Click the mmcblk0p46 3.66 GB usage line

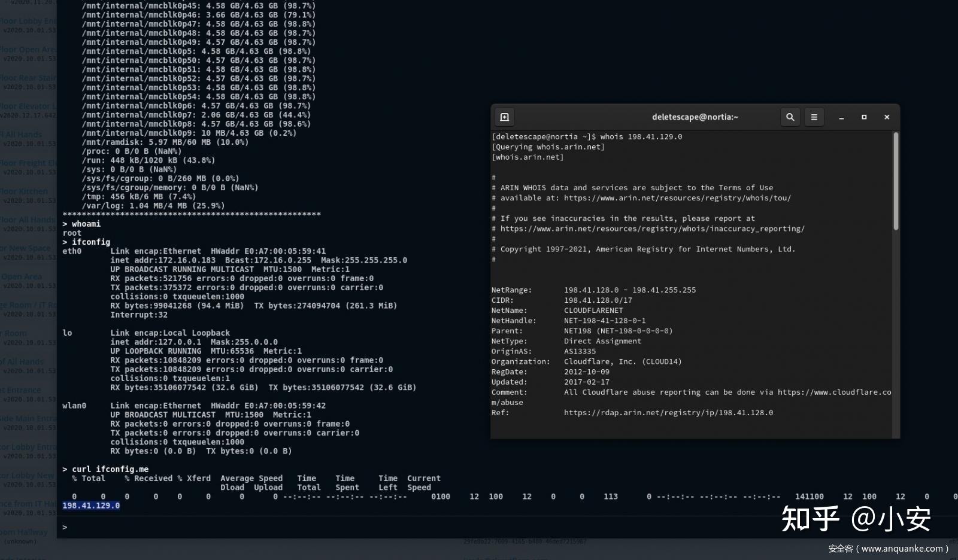[x=199, y=15]
